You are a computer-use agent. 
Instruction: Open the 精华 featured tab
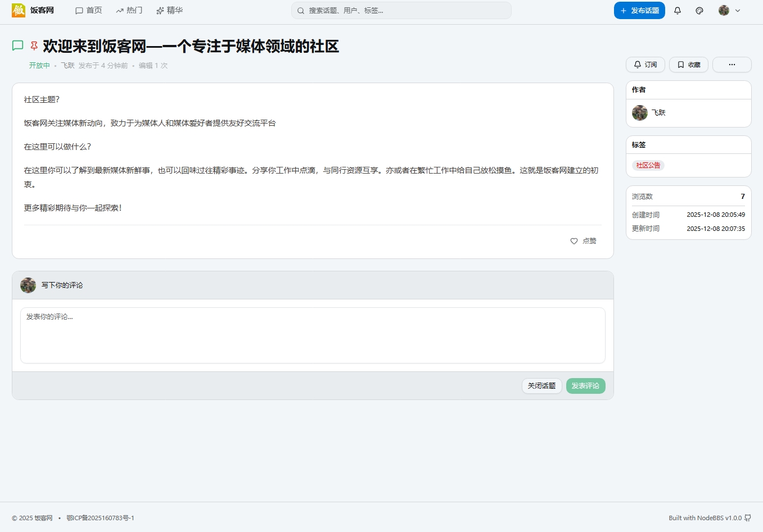169,11
